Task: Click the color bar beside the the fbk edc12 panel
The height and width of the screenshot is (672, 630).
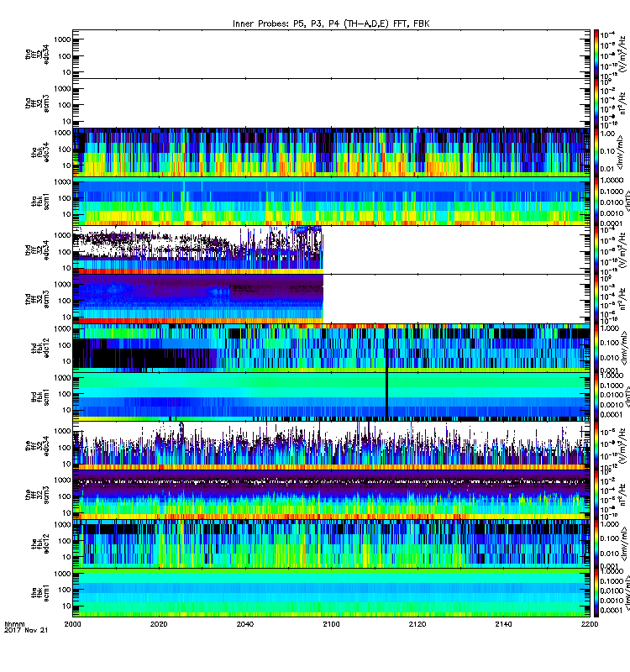Action: [x=596, y=543]
